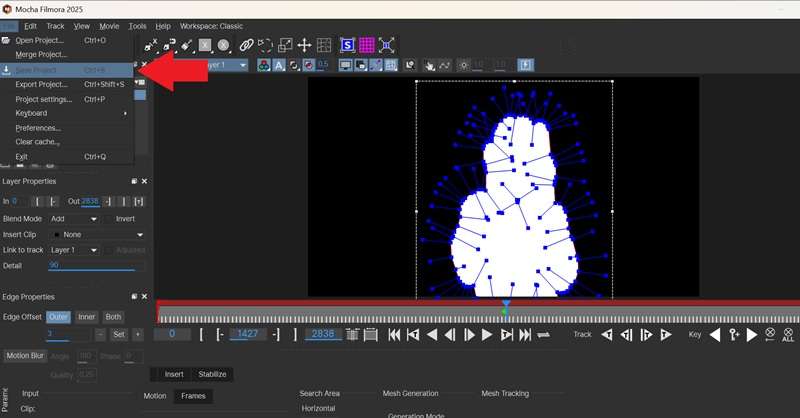
Task: Open the Edit menu
Action: click(31, 26)
